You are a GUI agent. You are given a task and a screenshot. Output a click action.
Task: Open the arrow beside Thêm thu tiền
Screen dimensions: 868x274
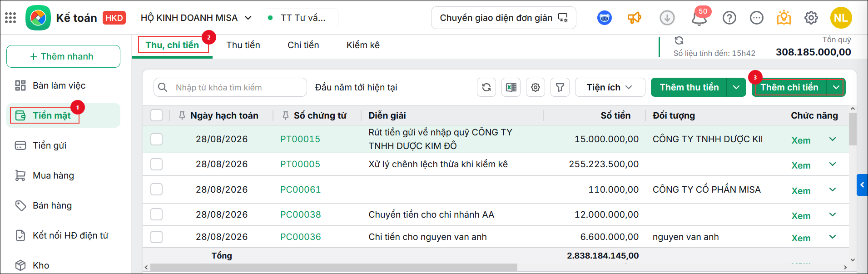pos(736,87)
